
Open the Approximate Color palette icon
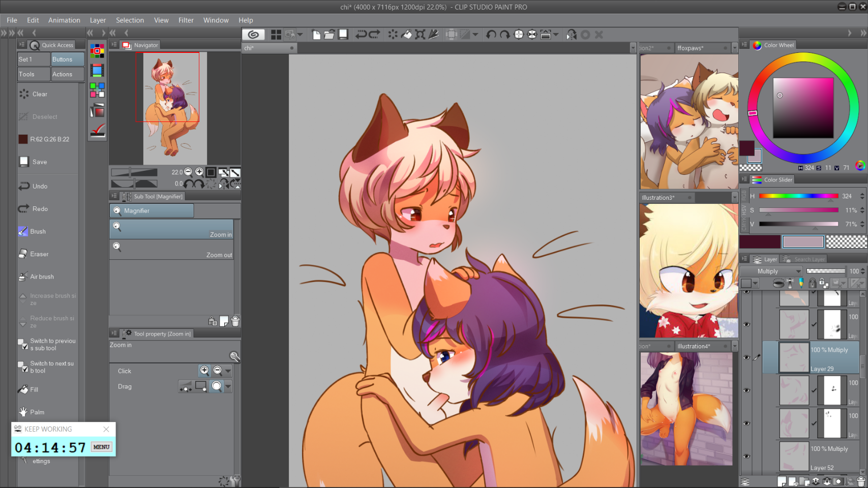[x=97, y=110]
